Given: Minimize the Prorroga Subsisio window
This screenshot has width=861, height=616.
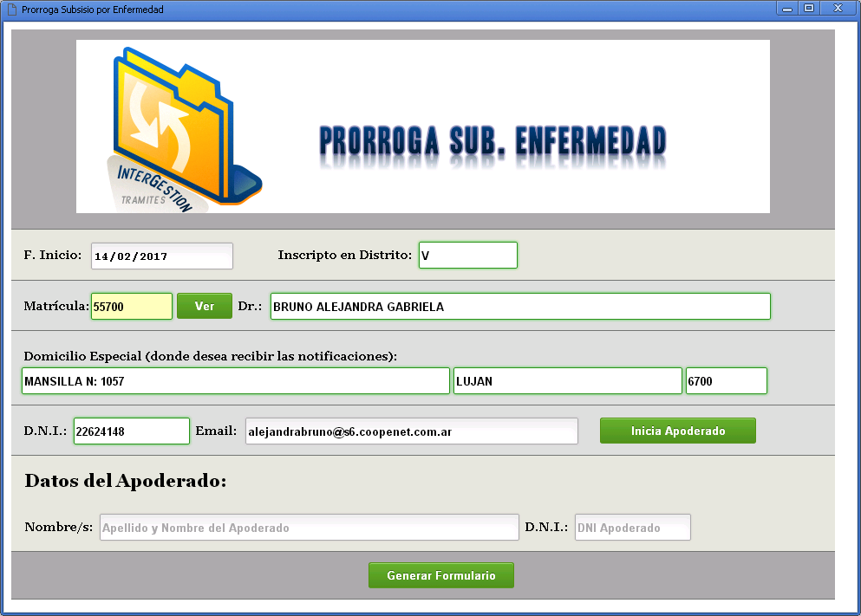Looking at the screenshot, I should 787,9.
